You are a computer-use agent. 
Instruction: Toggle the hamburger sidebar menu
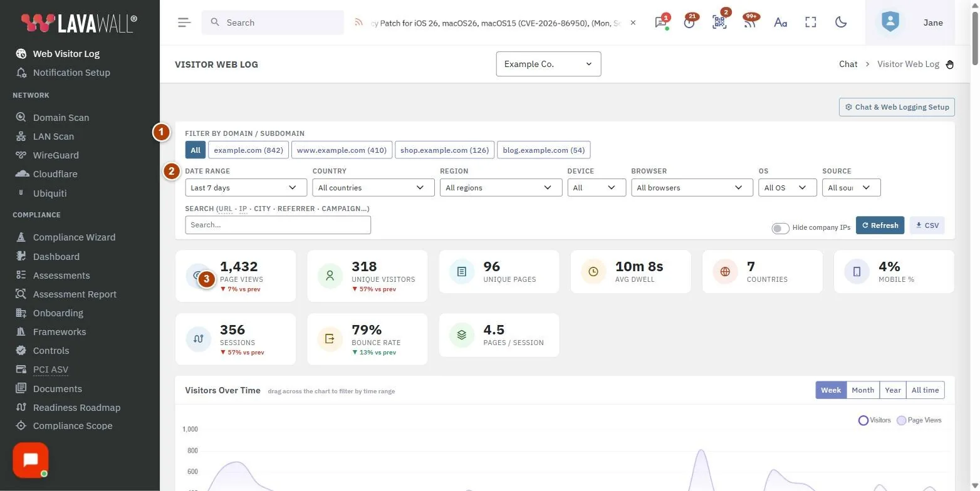tap(184, 23)
